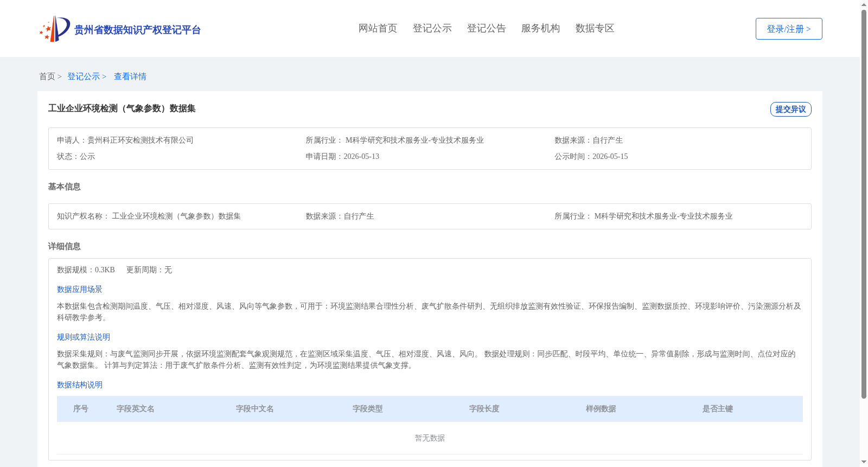Click the 数据应用场景 heading
The width and height of the screenshot is (868, 467).
(x=80, y=289)
